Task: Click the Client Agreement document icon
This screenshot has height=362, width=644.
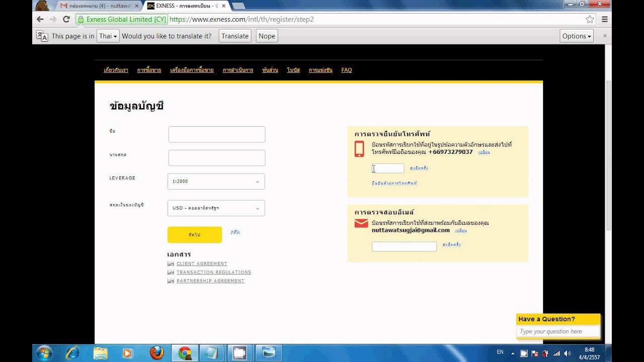Action: [171, 263]
